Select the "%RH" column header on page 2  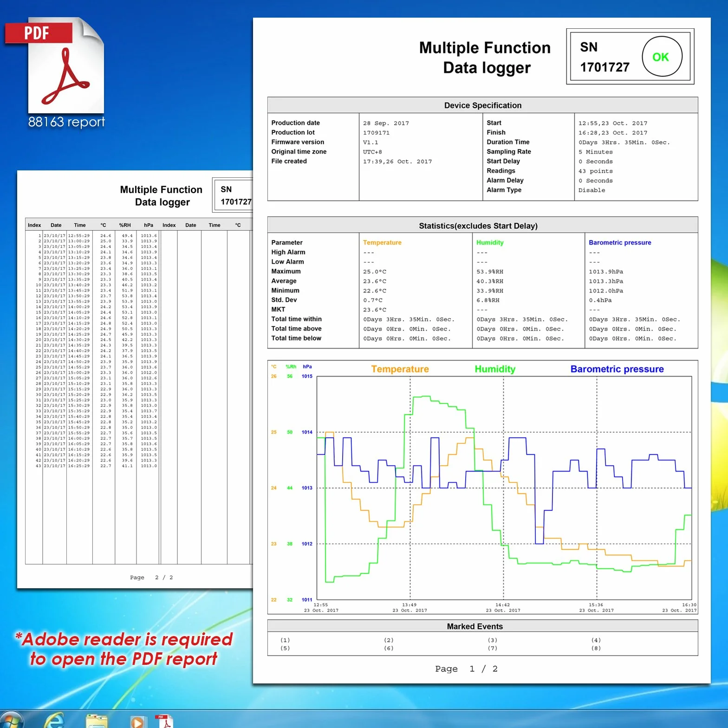(x=125, y=225)
